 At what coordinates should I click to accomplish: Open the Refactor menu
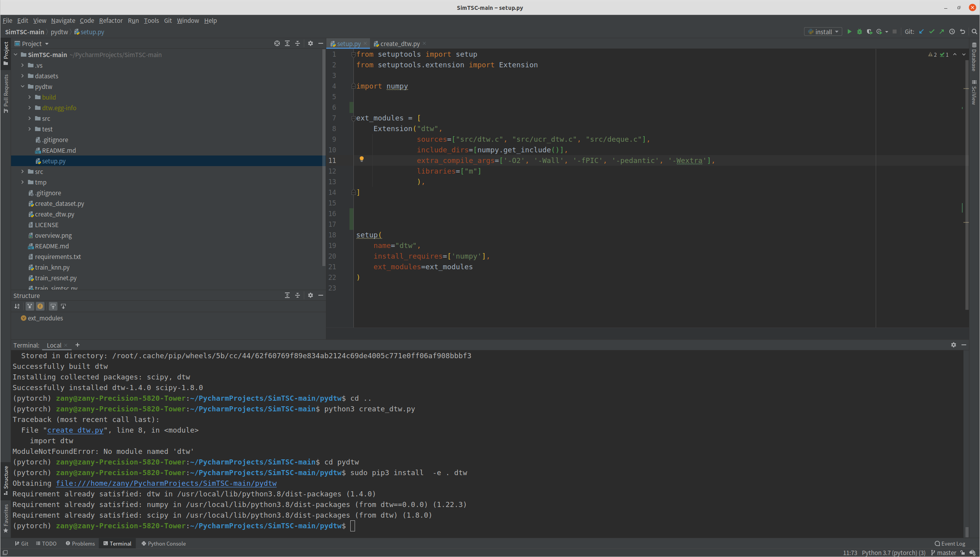click(x=111, y=20)
